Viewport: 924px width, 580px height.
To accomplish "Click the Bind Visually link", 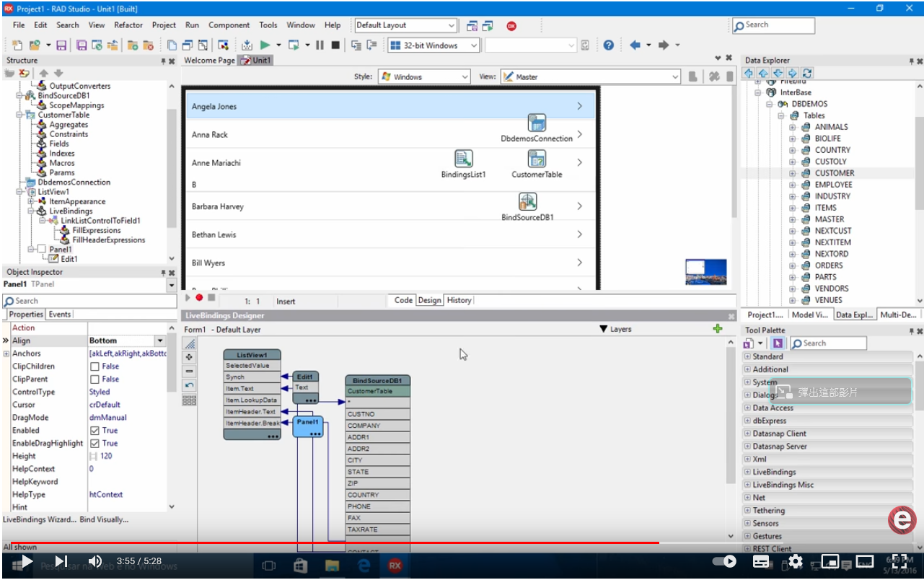I will [x=104, y=519].
